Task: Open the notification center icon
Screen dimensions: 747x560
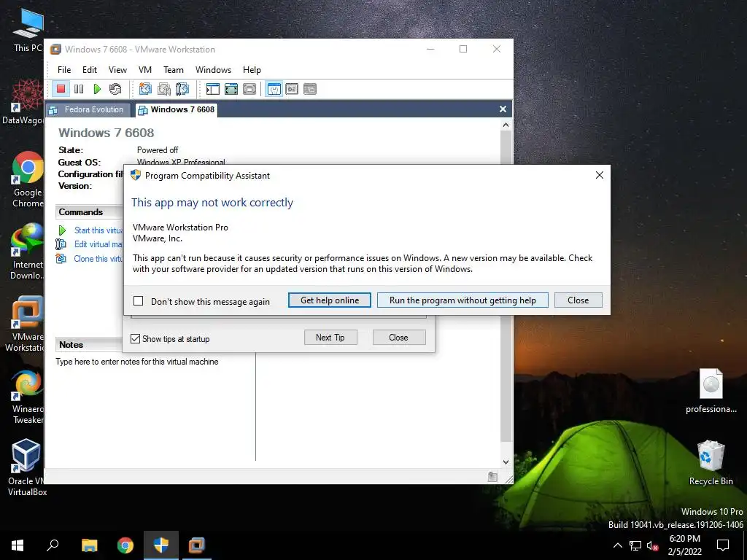Action: click(723, 545)
